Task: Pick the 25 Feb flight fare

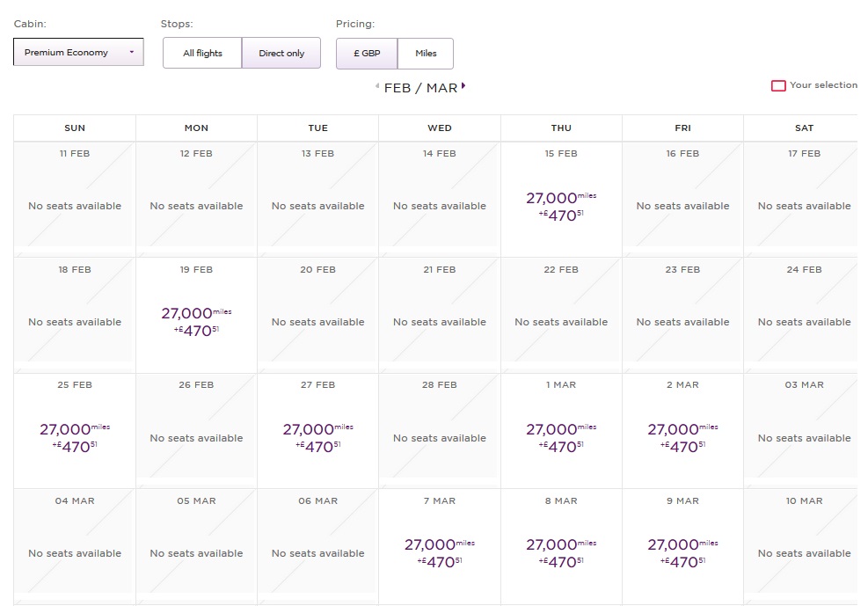Action: [75, 435]
